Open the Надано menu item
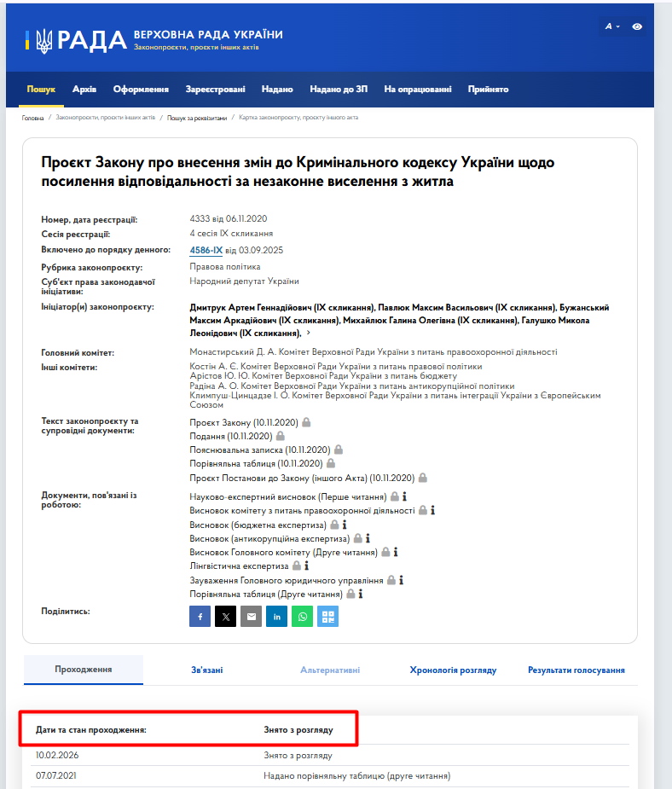 277,89
